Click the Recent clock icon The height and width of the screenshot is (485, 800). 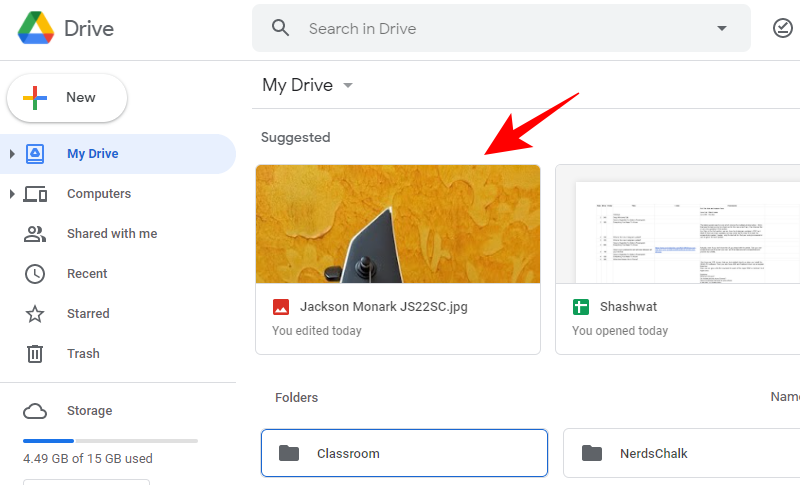(35, 274)
